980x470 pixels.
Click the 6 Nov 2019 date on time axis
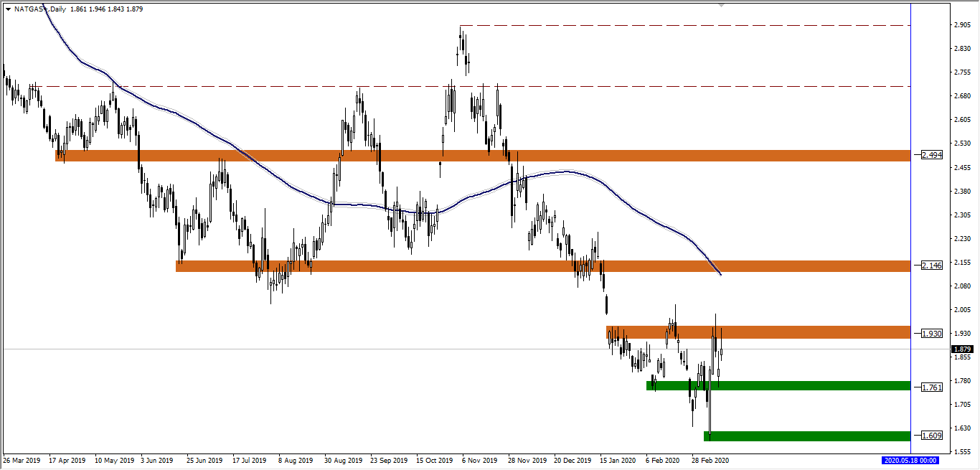[x=479, y=460]
